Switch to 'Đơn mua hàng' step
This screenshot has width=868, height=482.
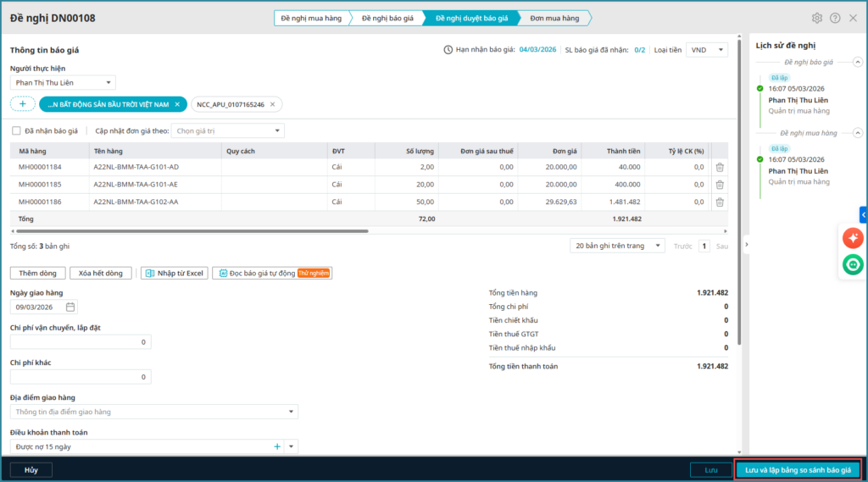554,18
